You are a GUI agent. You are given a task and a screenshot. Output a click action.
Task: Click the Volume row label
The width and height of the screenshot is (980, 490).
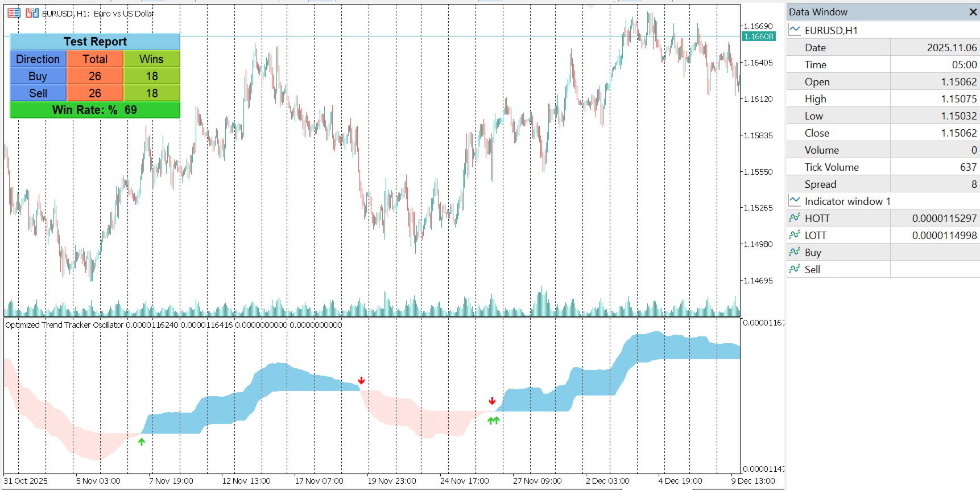point(821,150)
